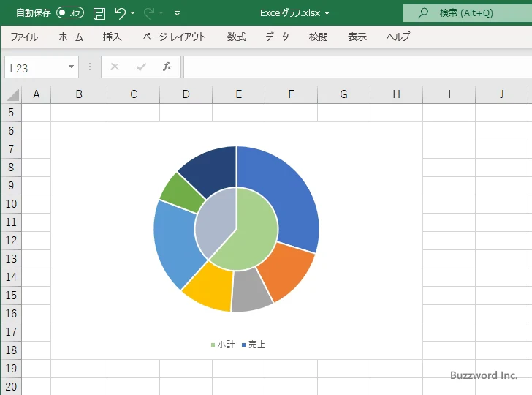This screenshot has width=532, height=395.
Task: Expand Customize Quick Access Toolbar menu
Action: (x=177, y=13)
